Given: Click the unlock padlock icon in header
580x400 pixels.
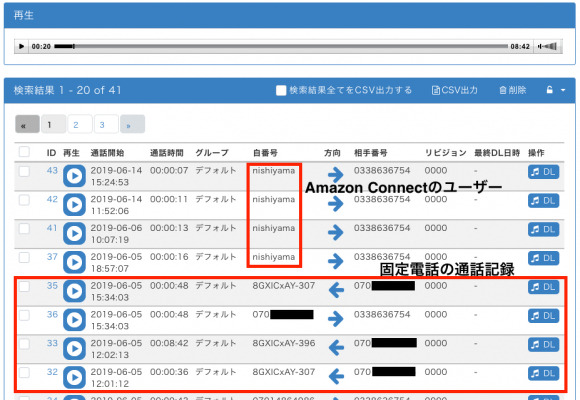Looking at the screenshot, I should (x=550, y=90).
